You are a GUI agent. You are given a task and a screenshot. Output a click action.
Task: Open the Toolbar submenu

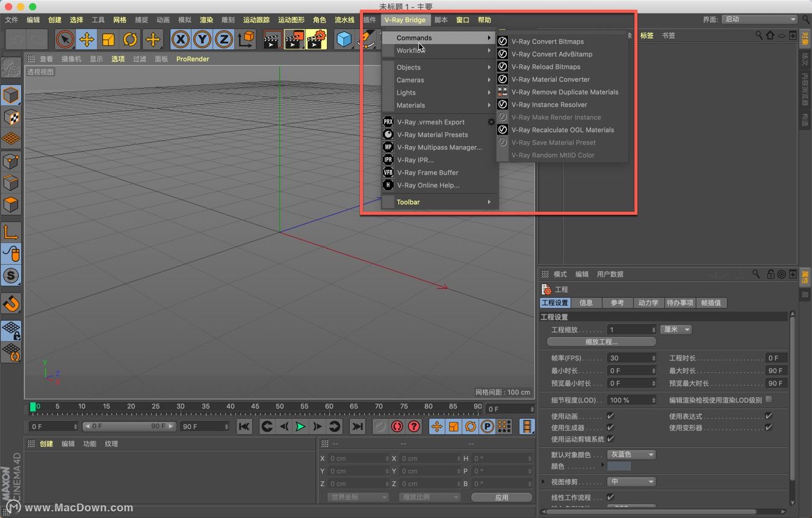[x=440, y=202]
